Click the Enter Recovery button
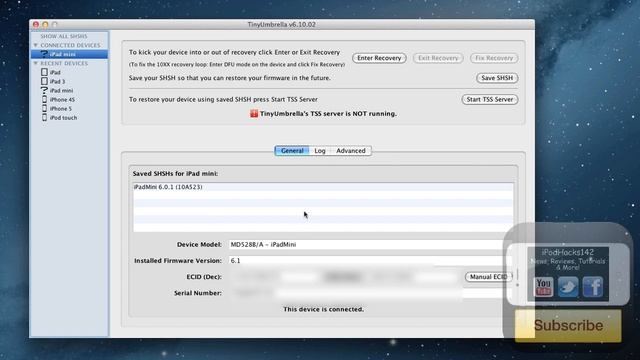 (379, 58)
